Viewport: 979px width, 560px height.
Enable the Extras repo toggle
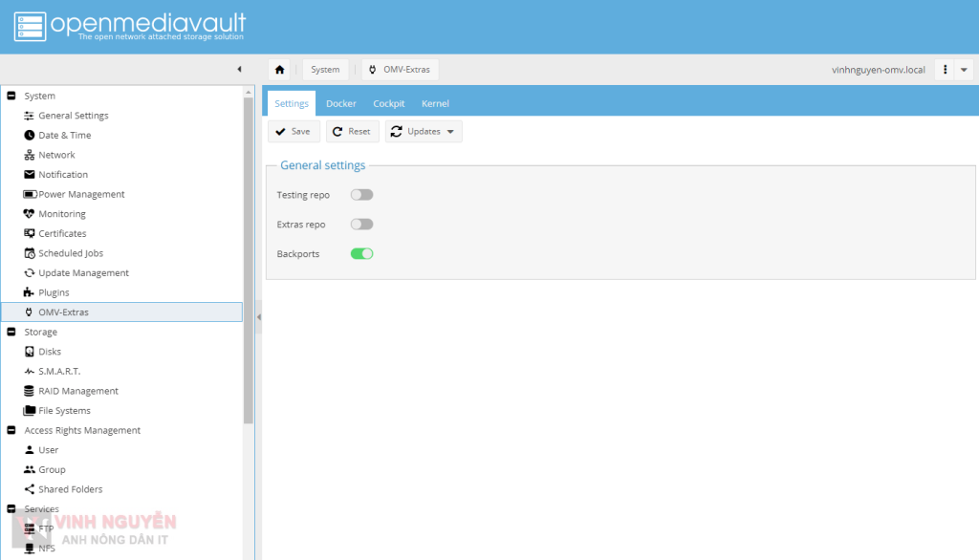tap(361, 225)
